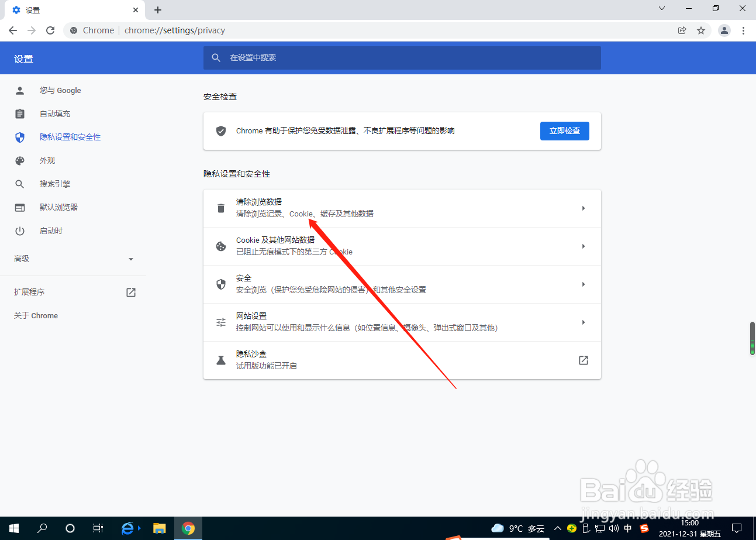Open 隐私沙盒 row
The width and height of the screenshot is (756, 540).
[402, 360]
